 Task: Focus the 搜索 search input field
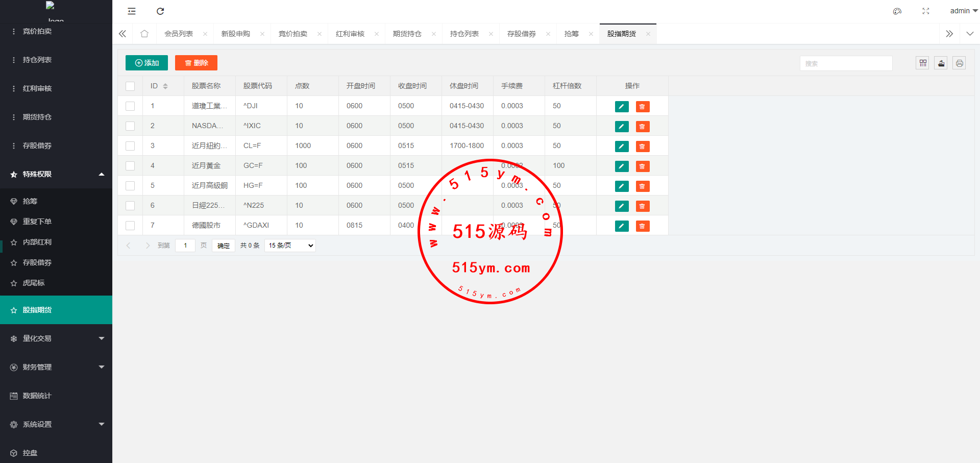tap(846, 63)
